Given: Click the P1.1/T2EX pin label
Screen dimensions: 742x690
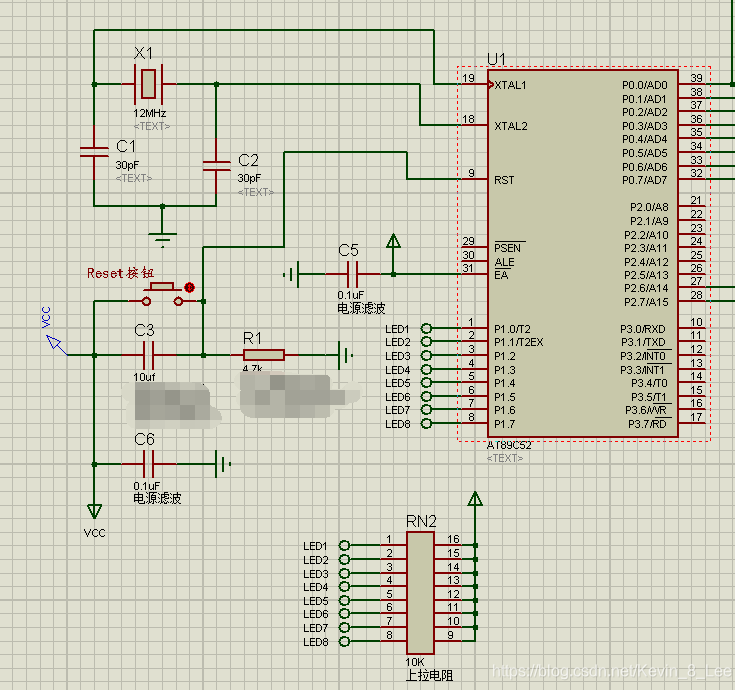Looking at the screenshot, I should click(x=519, y=342).
